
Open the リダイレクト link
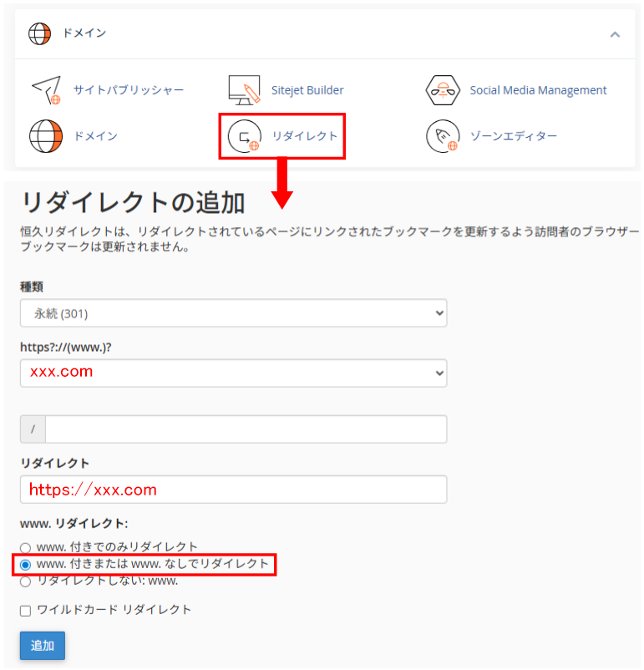click(x=305, y=136)
